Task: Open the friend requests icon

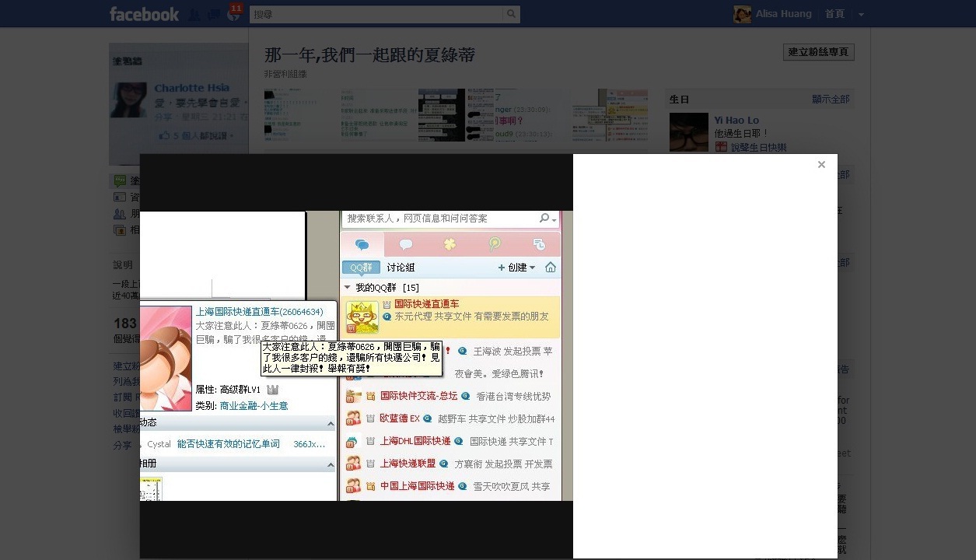Action: click(x=194, y=15)
